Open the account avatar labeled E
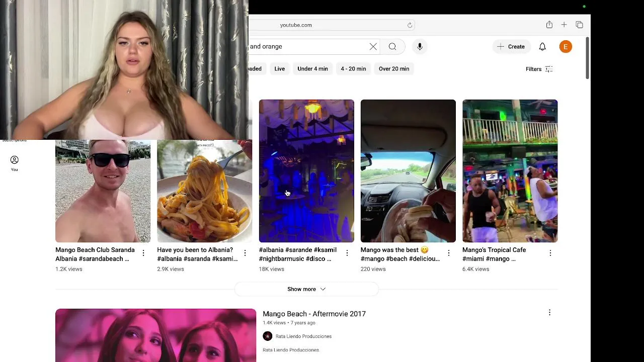 (x=566, y=47)
